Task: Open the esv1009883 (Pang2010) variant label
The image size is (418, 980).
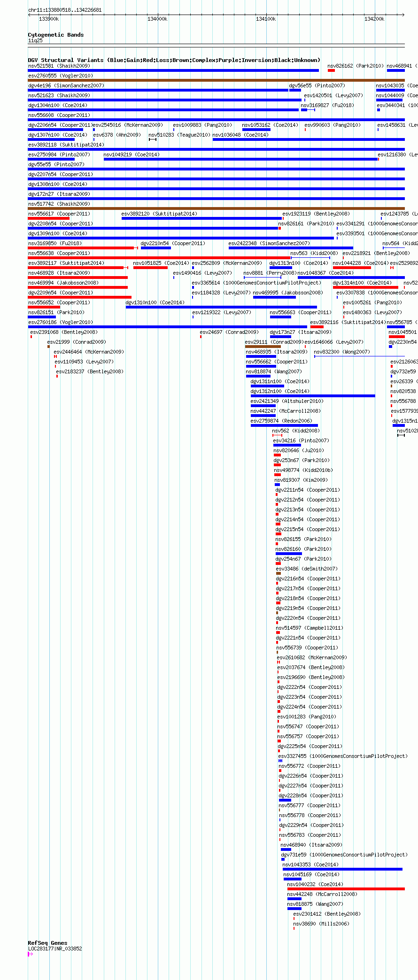Action: 202,125
